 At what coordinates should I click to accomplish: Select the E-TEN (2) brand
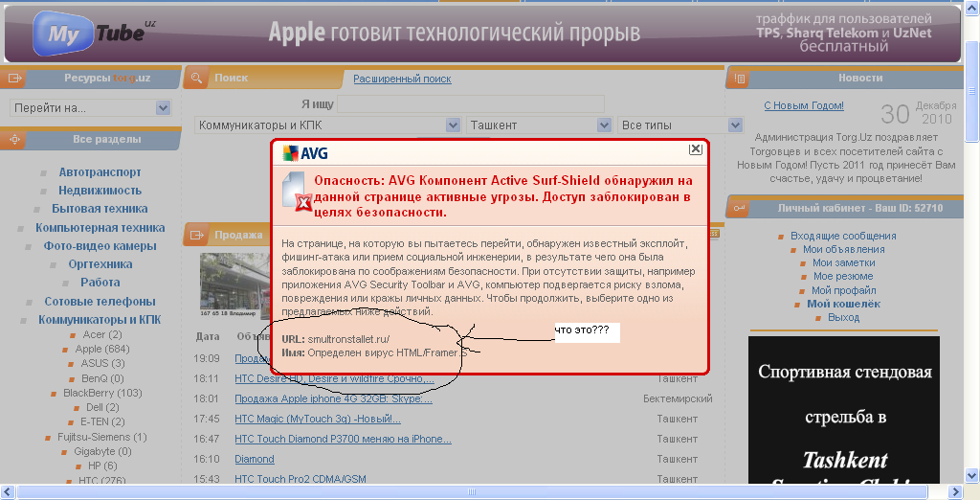tap(102, 421)
